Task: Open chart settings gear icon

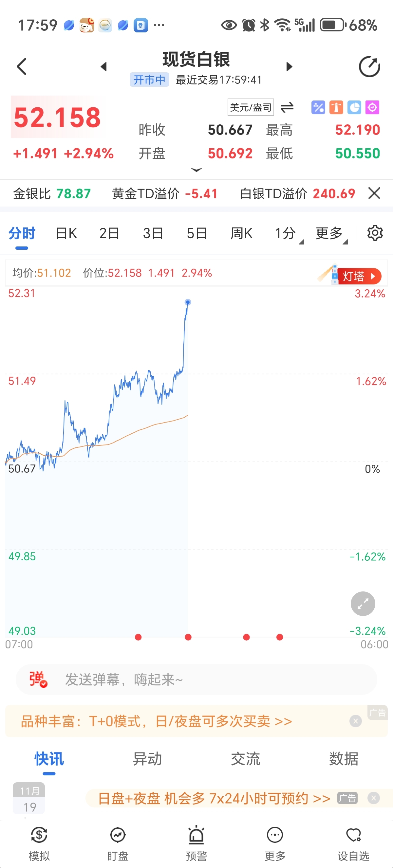Action: tap(375, 233)
